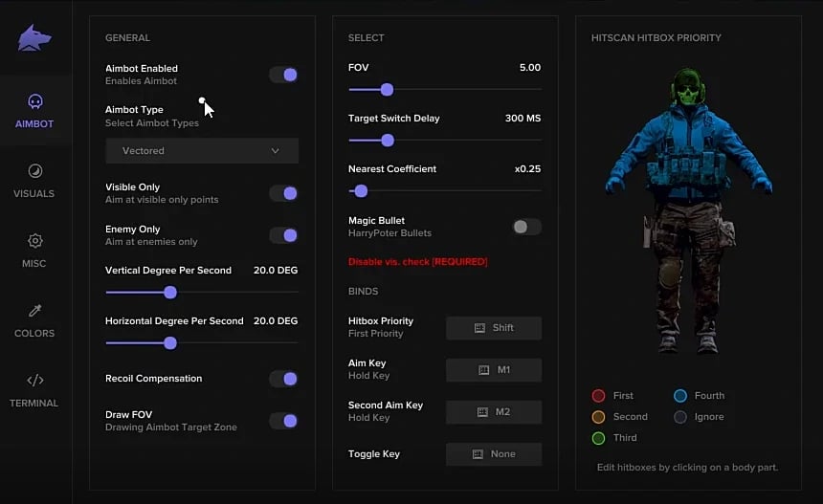Open the Visuals sidebar icon
Image resolution: width=823 pixels, height=504 pixels.
[34, 171]
